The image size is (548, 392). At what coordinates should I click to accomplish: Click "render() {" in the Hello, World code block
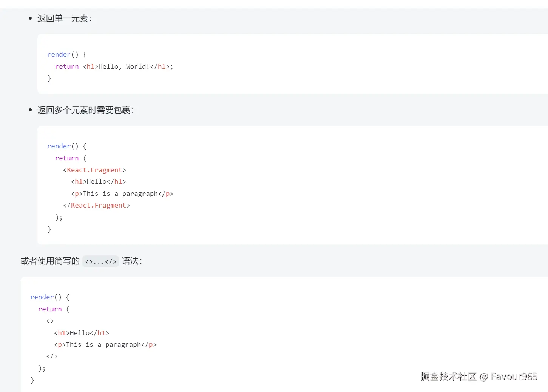pos(67,54)
